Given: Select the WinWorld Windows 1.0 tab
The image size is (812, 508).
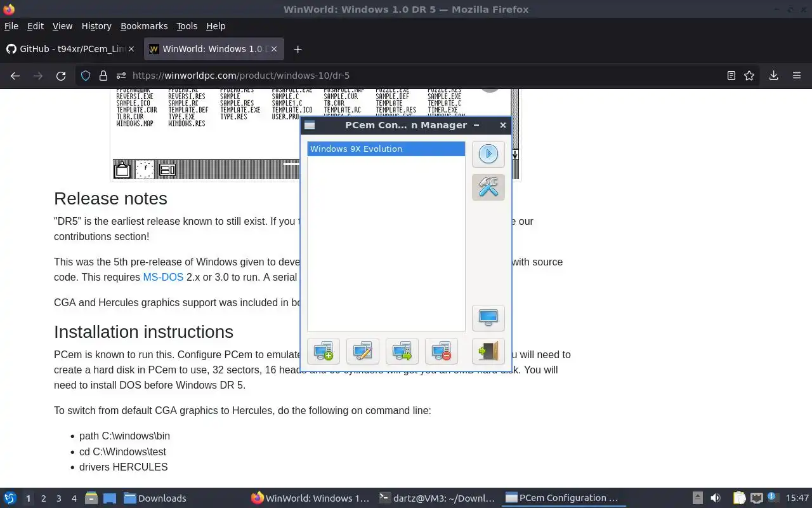Looking at the screenshot, I should tap(214, 49).
